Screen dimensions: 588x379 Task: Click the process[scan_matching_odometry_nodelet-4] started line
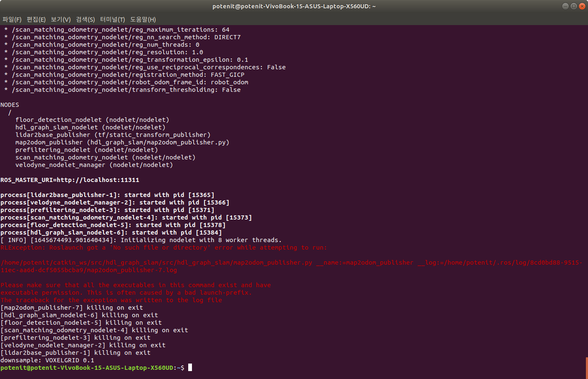pyautogui.click(x=126, y=217)
